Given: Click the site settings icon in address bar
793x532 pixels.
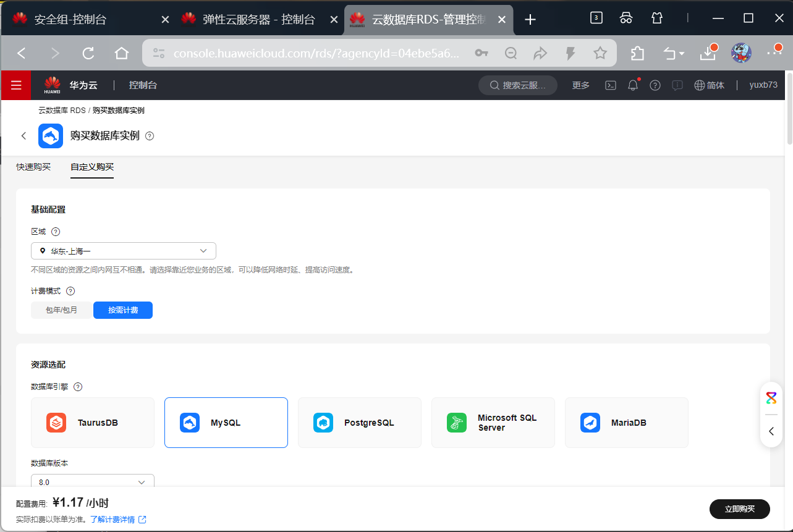Looking at the screenshot, I should [159, 53].
